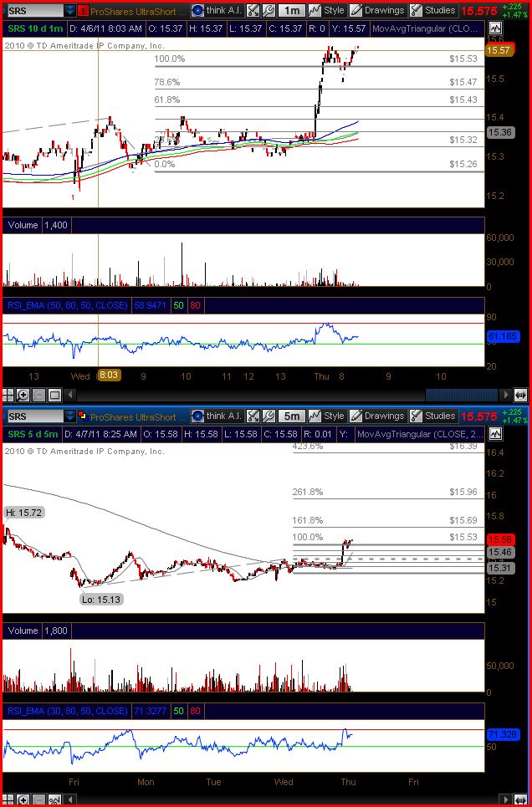Image resolution: width=532 pixels, height=807 pixels.
Task: Click red alert icon beside ProShares in top chart
Action: [84, 11]
